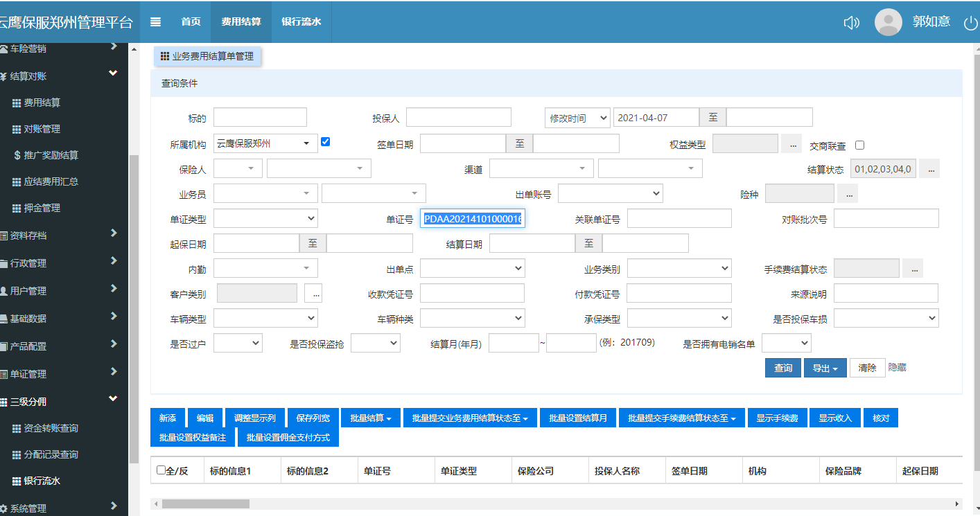Click the speaker sound icon
980x516 pixels.
coord(851,22)
